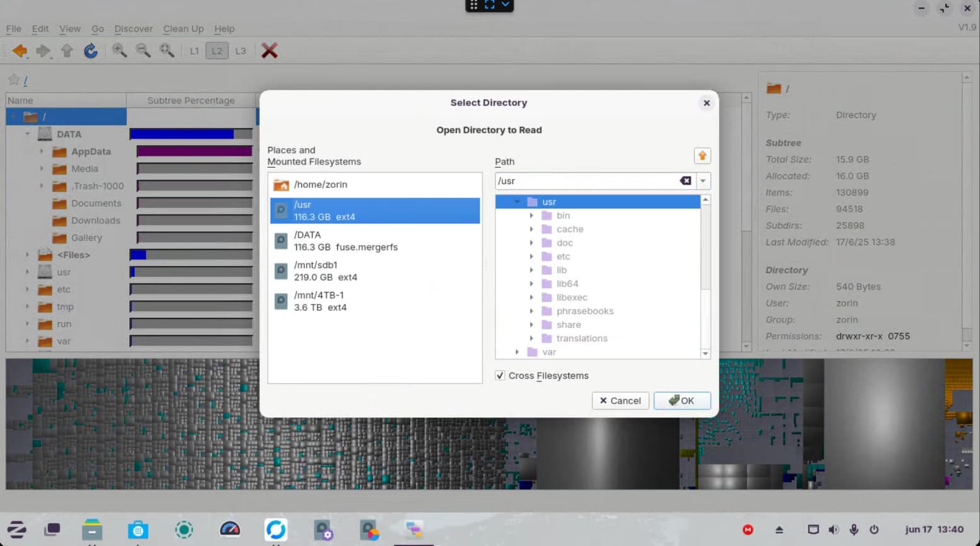Click the speaker volume icon in system tray
Viewport: 980px width, 546px height.
point(833,530)
